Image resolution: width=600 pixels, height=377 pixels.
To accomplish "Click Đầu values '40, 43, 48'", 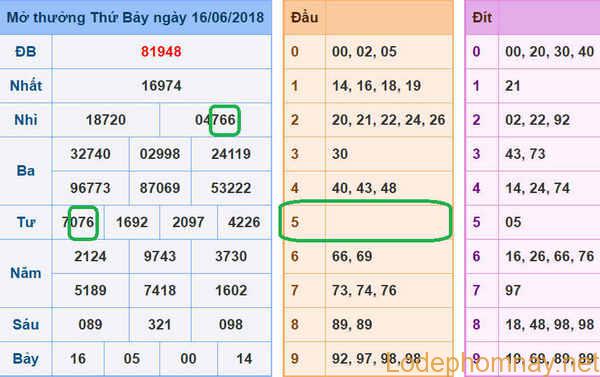I will [x=364, y=188].
